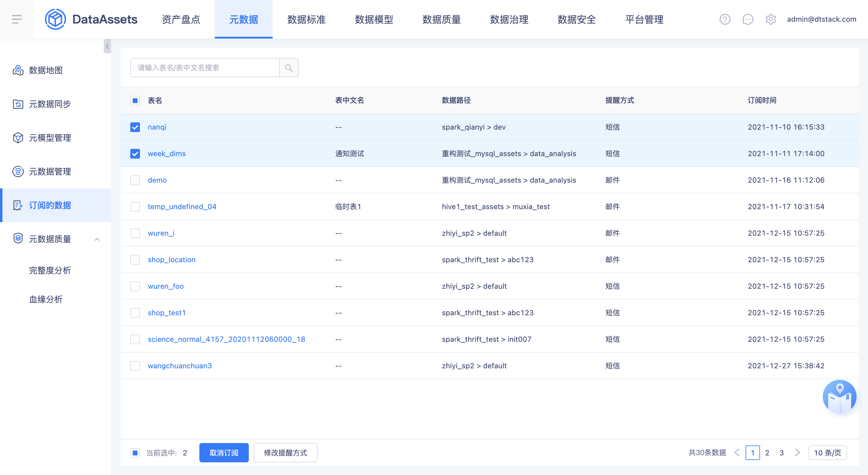Screen dimensions: 868x475
Task: Open 完整度分析 in the sidebar
Action: [x=50, y=270]
